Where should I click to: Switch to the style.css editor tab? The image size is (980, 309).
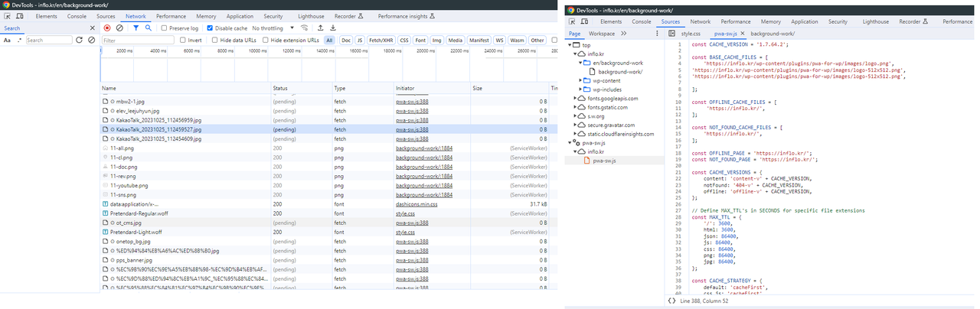click(691, 34)
